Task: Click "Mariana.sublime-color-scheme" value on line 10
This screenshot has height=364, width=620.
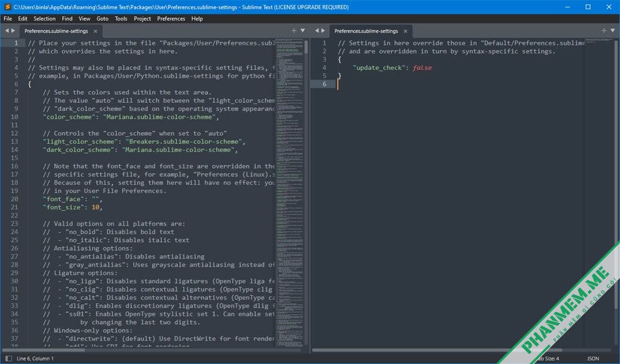Action: 159,117
